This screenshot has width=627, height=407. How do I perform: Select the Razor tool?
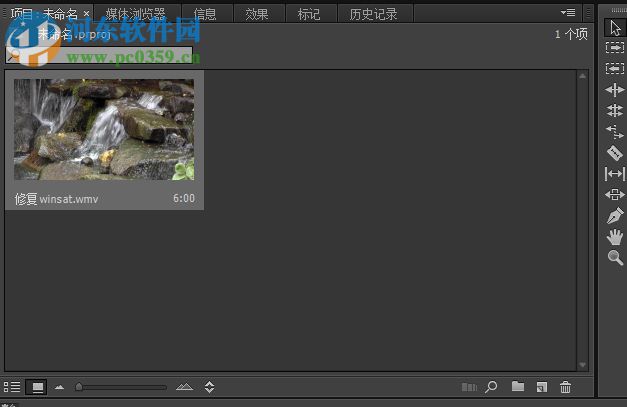pos(615,153)
